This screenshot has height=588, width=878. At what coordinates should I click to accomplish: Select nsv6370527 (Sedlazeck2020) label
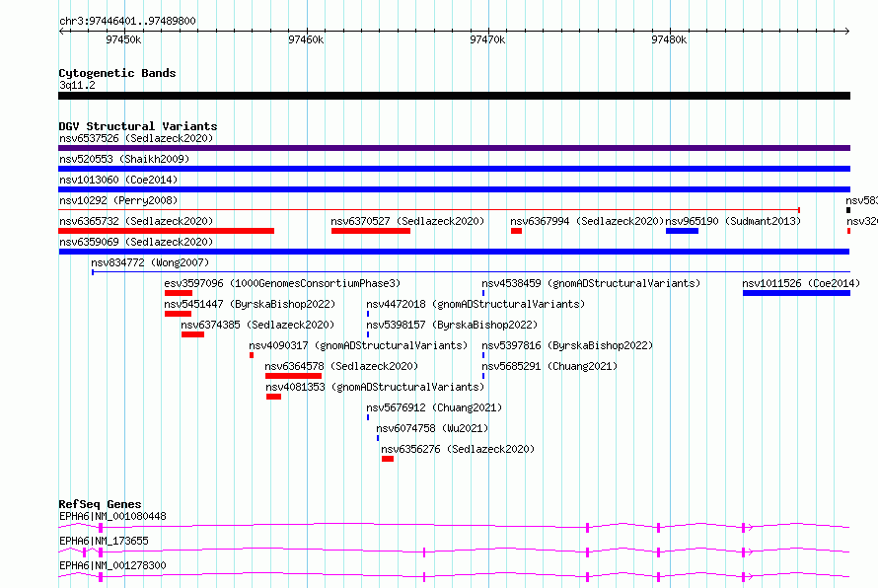pyautogui.click(x=407, y=221)
